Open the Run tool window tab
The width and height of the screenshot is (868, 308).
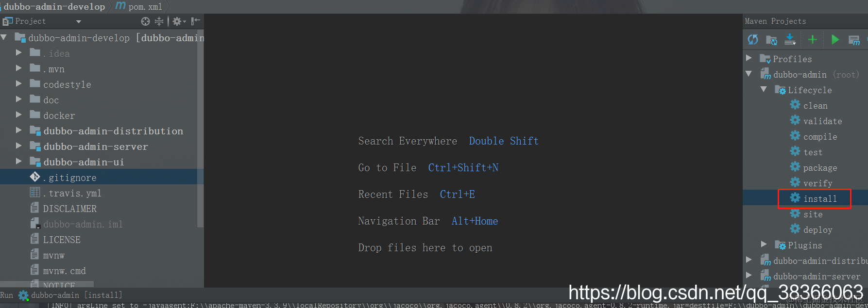pos(7,295)
